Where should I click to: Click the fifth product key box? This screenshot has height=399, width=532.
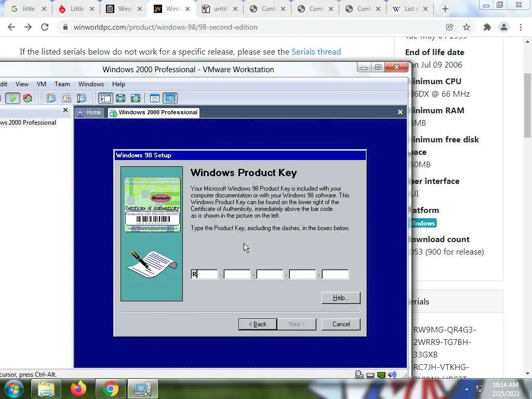(x=335, y=274)
